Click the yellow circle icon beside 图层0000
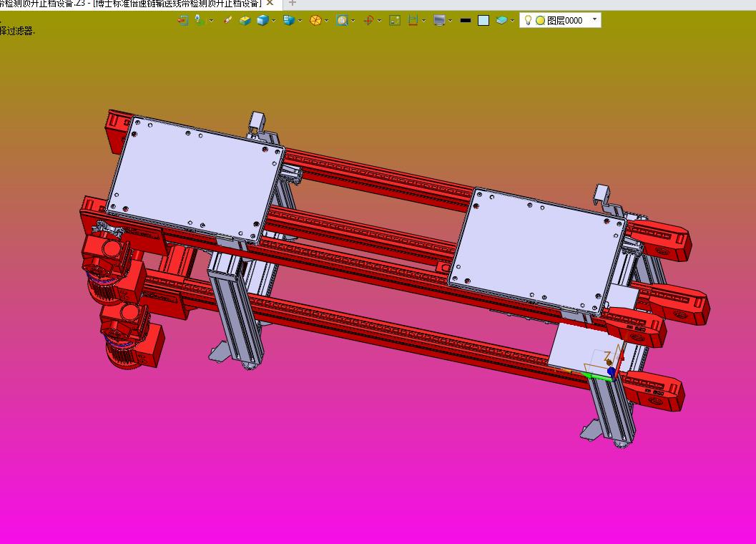Image resolution: width=756 pixels, height=544 pixels. point(541,20)
